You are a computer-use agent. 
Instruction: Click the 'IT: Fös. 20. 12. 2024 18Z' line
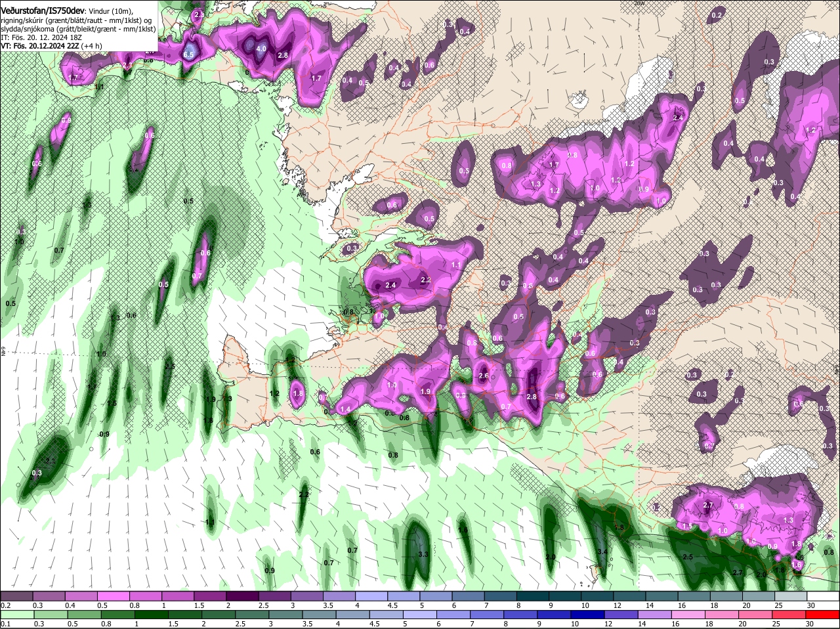(x=41, y=38)
